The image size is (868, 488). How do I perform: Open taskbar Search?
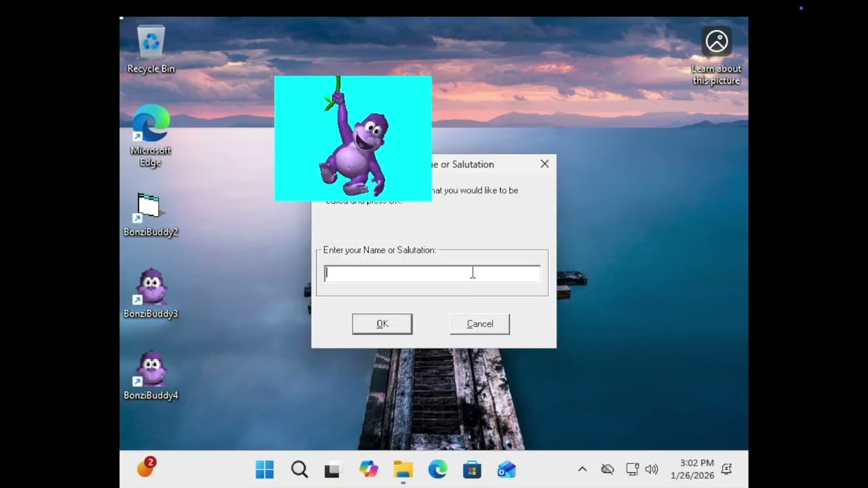tap(299, 469)
